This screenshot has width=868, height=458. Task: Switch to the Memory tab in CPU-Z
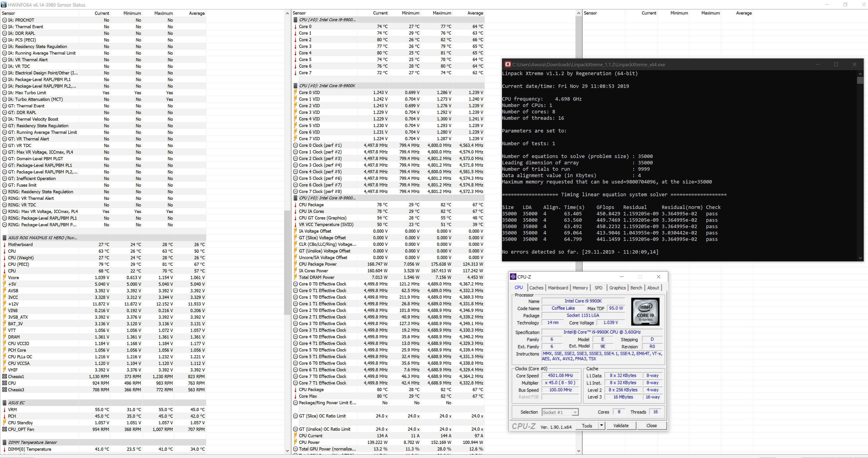580,288
